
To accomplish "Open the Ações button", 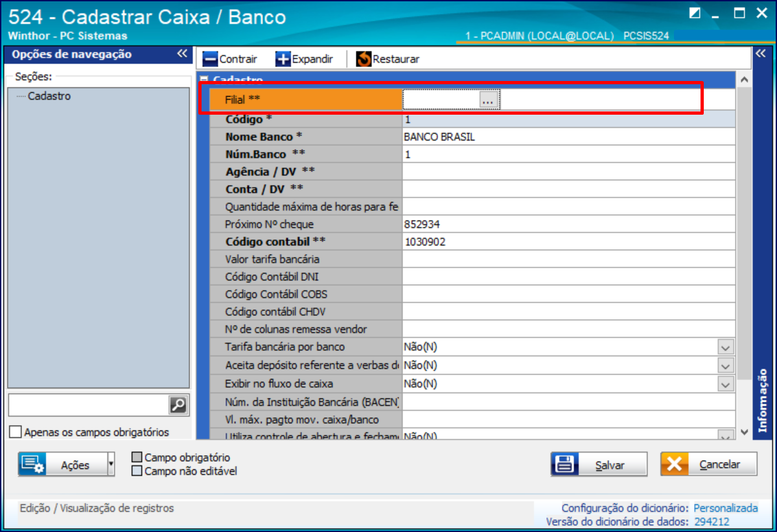I will [x=62, y=464].
